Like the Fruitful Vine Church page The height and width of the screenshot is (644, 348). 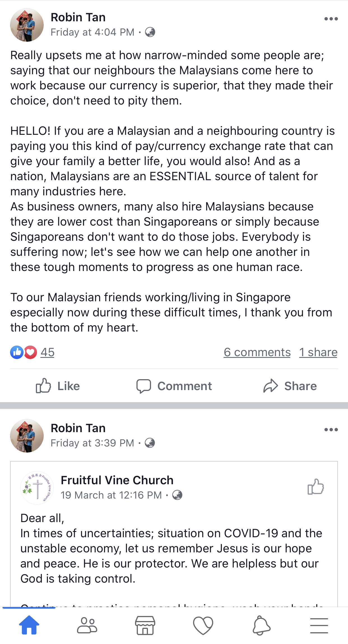coord(315,487)
